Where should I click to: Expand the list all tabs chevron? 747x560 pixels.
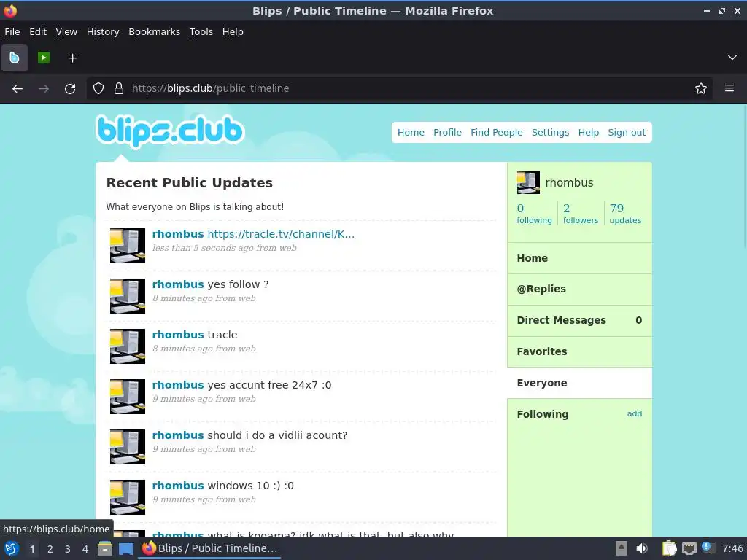pyautogui.click(x=732, y=58)
